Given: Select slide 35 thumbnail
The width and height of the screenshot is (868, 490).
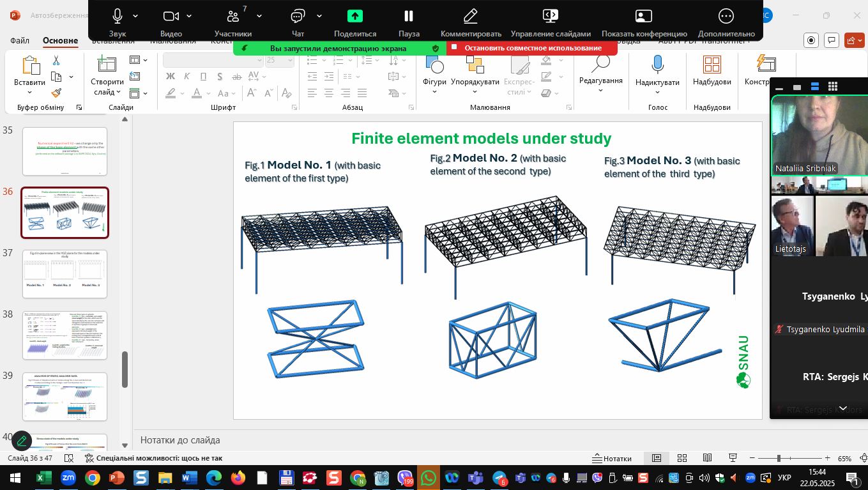Looking at the screenshot, I should [x=65, y=151].
